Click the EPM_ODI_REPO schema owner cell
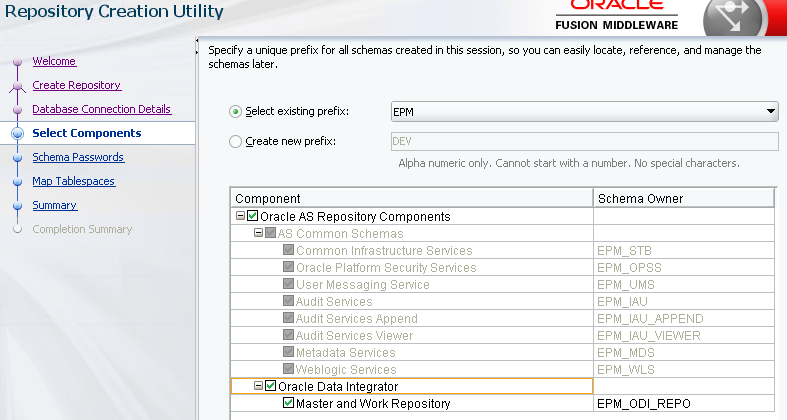 (x=684, y=403)
